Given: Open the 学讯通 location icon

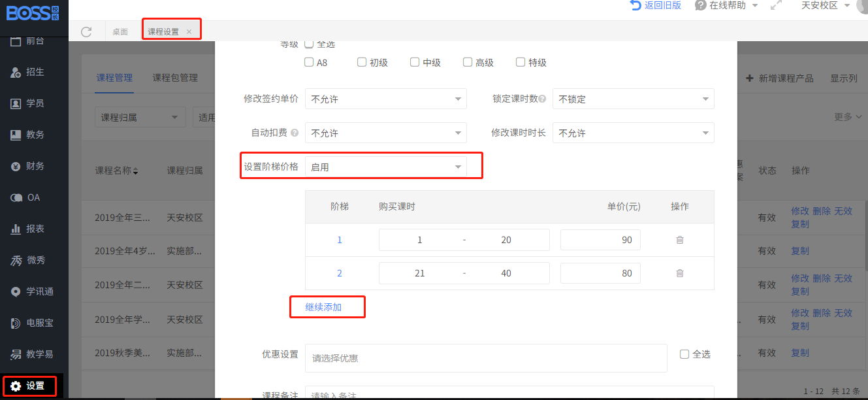Looking at the screenshot, I should 16,292.
